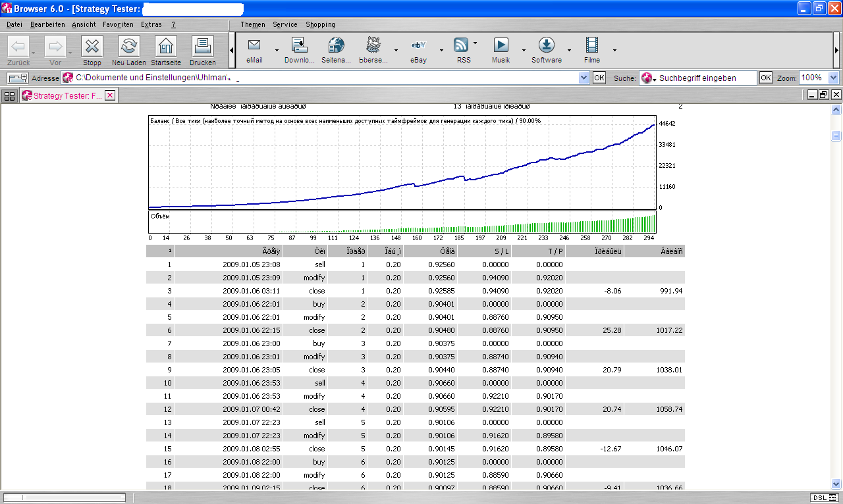This screenshot has width=843, height=504.
Task: Expand the address bar dropdown
Action: 584,78
